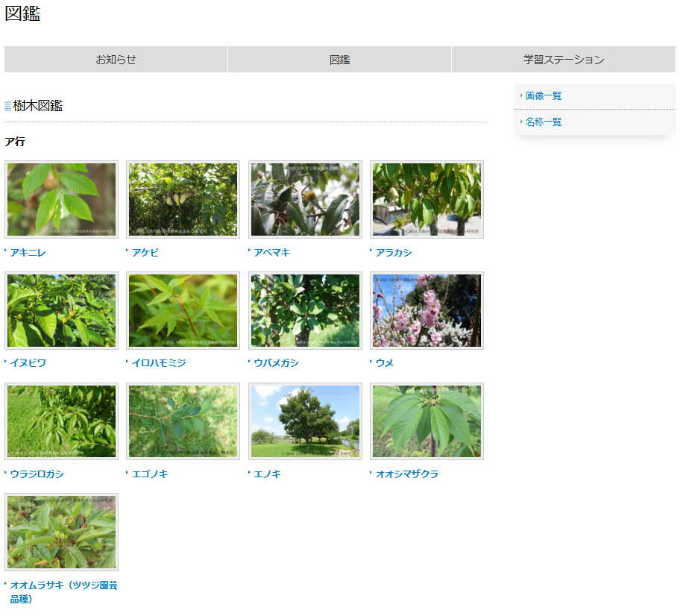Click the 画像一覧 sidebar link
The width and height of the screenshot is (680, 616).
click(544, 96)
